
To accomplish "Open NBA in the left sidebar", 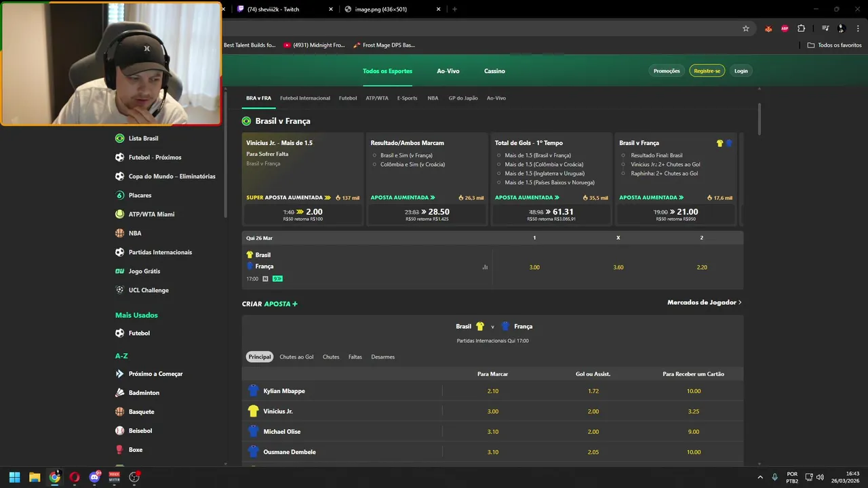I will click(129, 233).
